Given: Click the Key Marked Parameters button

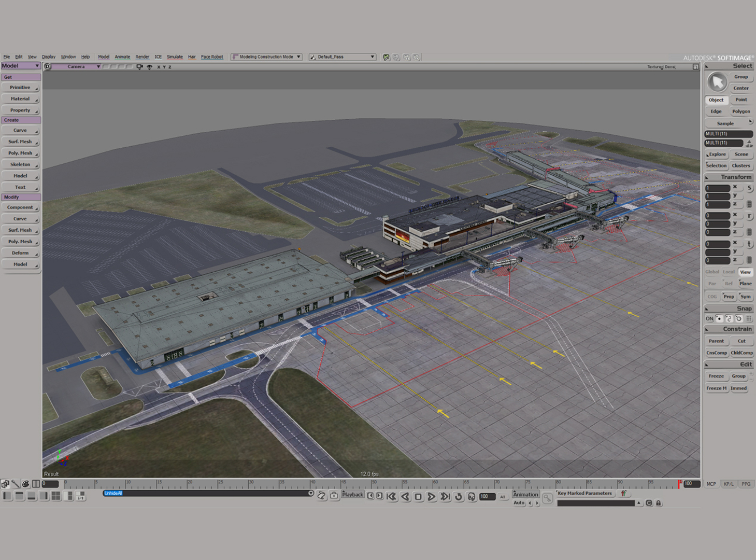Looking at the screenshot, I should point(584,494).
